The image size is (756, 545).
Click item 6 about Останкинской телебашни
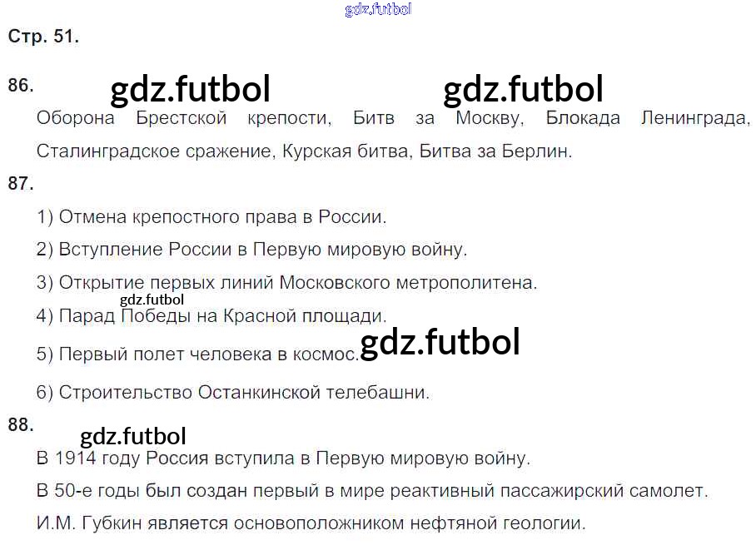pyautogui.click(x=233, y=392)
